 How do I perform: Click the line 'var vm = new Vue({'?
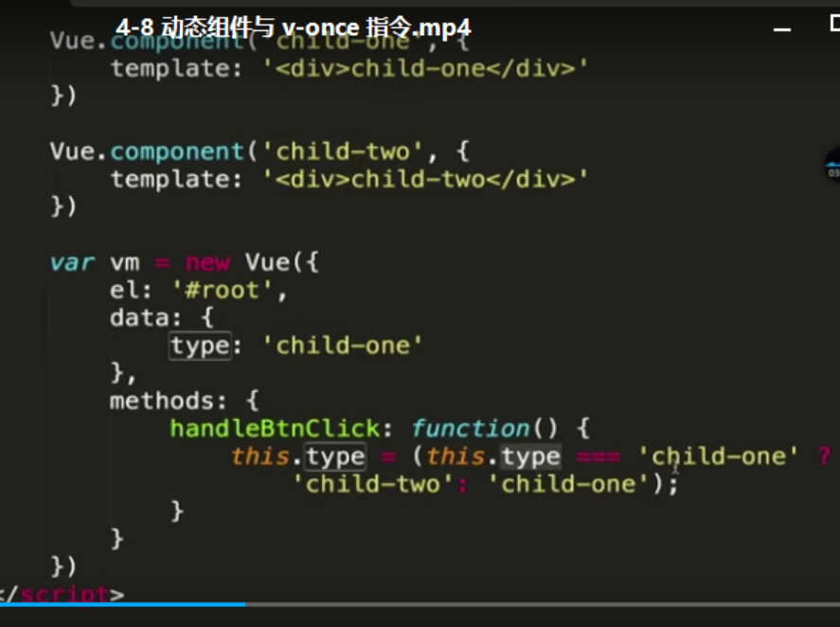tap(185, 262)
